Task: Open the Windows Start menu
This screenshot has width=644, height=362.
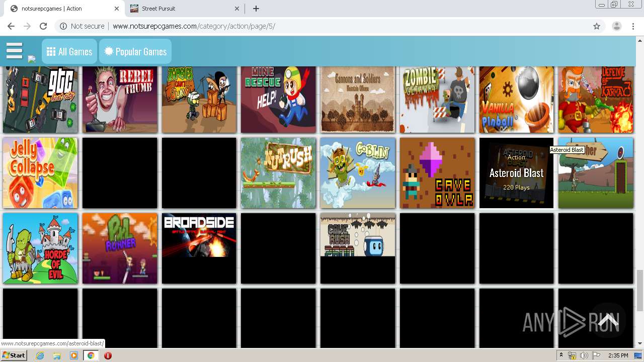Action: (x=14, y=355)
